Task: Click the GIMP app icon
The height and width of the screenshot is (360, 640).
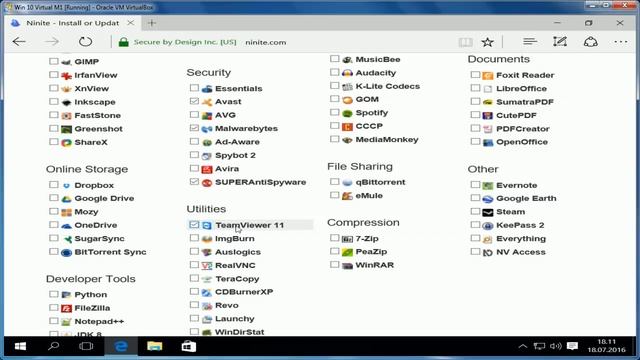Action: (66, 62)
